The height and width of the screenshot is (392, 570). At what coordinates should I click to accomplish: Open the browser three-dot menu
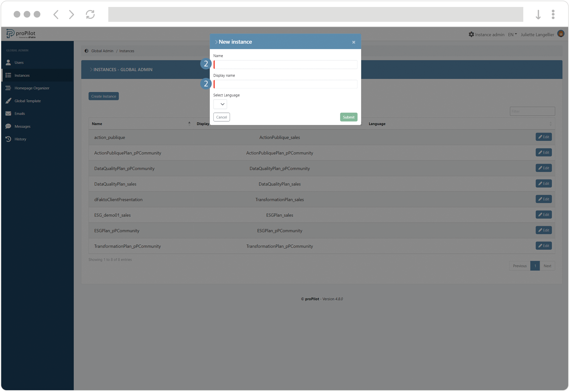click(553, 14)
